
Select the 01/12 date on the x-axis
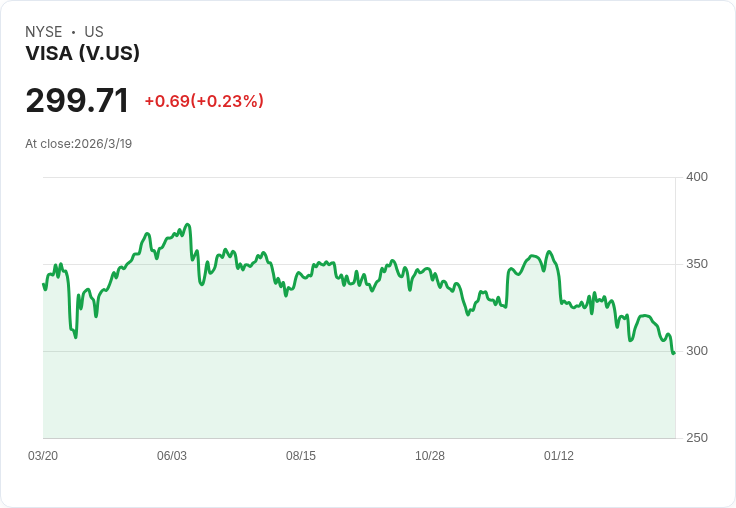click(x=559, y=456)
